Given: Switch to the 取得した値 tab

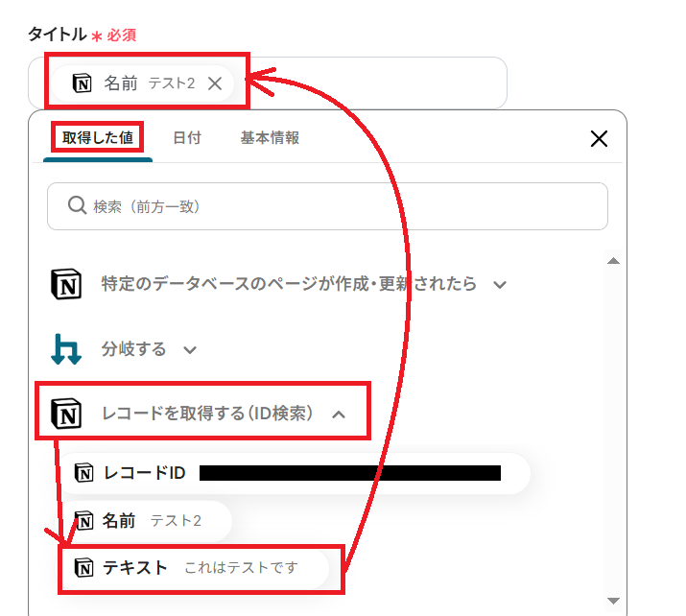Looking at the screenshot, I should point(98,138).
